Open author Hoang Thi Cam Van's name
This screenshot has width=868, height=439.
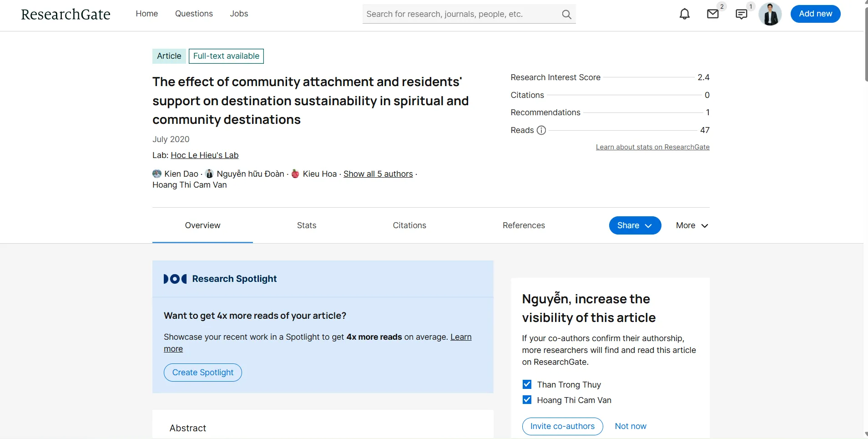pos(190,185)
